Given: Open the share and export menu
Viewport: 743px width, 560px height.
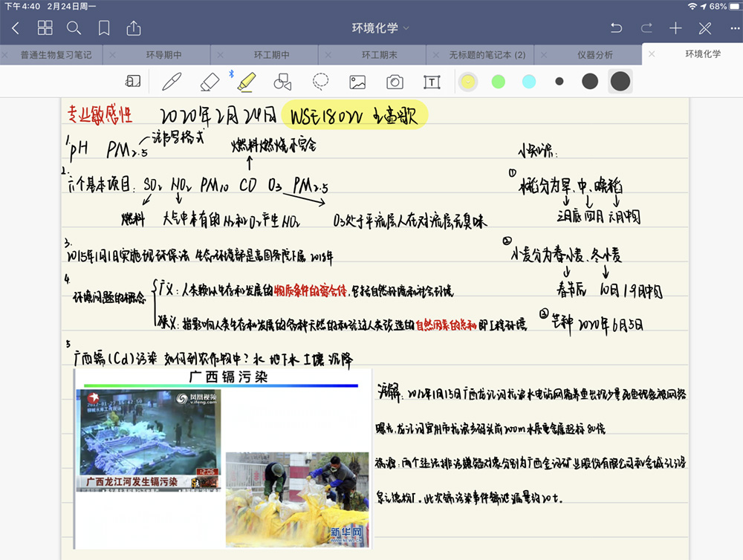Looking at the screenshot, I should pos(134,28).
